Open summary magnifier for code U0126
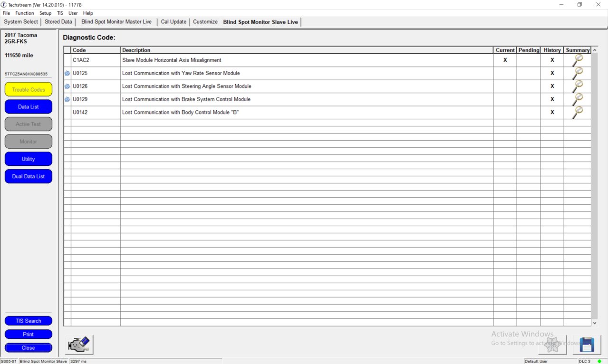The image size is (608, 364). [578, 86]
